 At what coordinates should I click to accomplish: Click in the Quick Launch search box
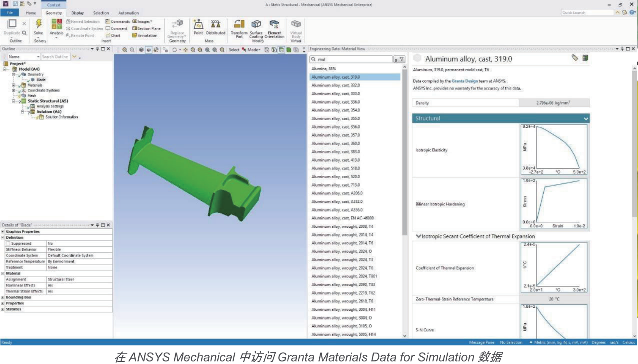point(587,13)
